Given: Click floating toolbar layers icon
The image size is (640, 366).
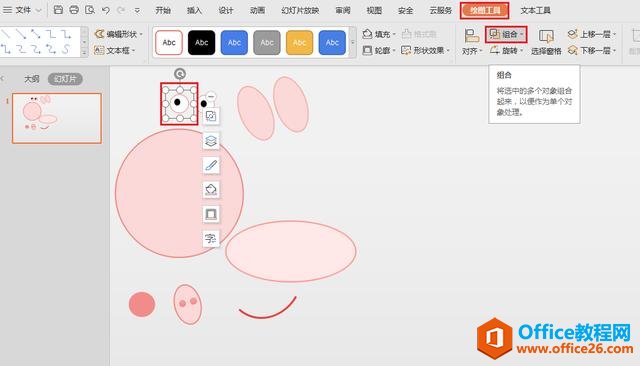Looking at the screenshot, I should pyautogui.click(x=211, y=141).
